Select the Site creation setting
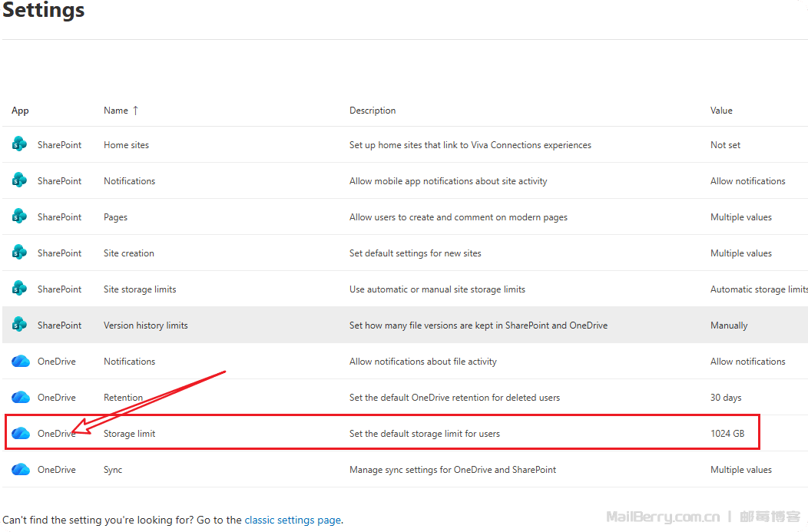Viewport: 808px width, 532px height. 128,253
